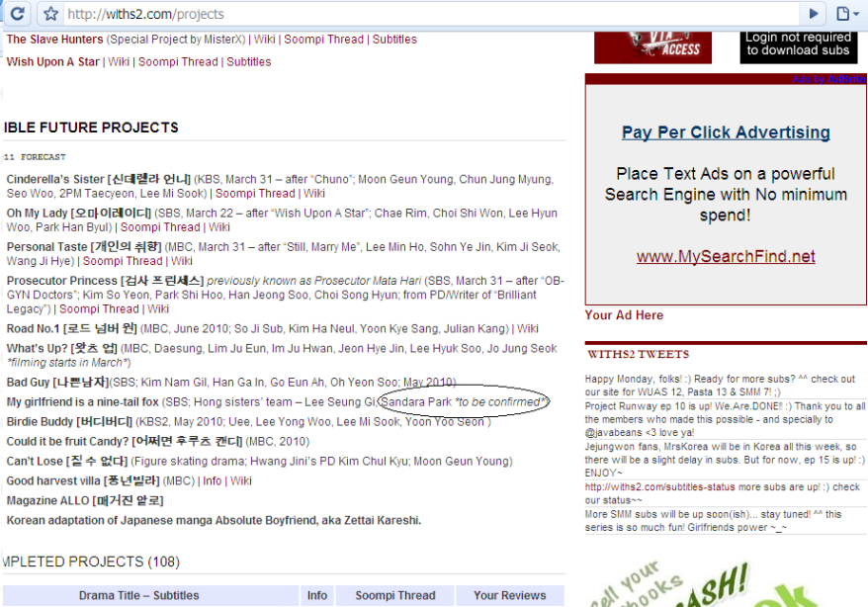Click Pay Per Click Advertising ad title
This screenshot has height=607, width=868.
[x=726, y=132]
